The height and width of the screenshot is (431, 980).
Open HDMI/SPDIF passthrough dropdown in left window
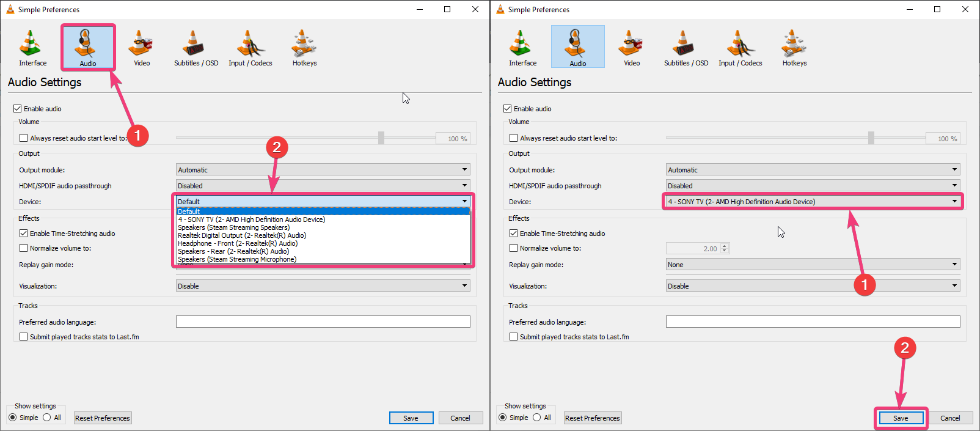click(323, 186)
